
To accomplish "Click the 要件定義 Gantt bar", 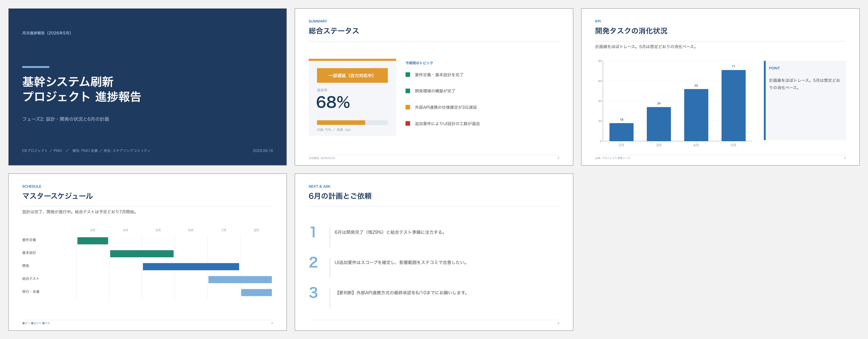I will click(92, 241).
